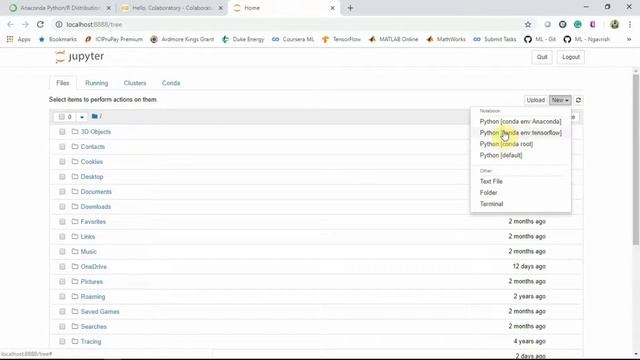Viewport: 640px width, 360px height.
Task: Toggle the select-all checkbox in the header
Action: (62, 117)
